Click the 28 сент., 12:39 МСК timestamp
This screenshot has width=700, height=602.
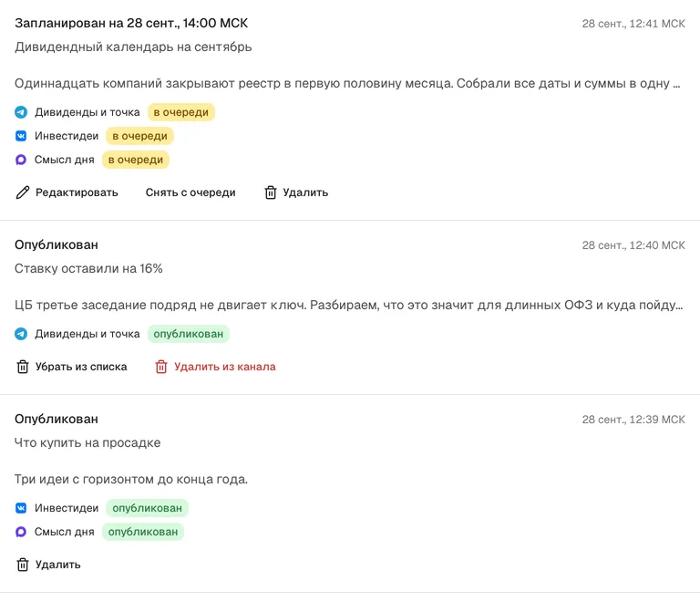coord(633,420)
